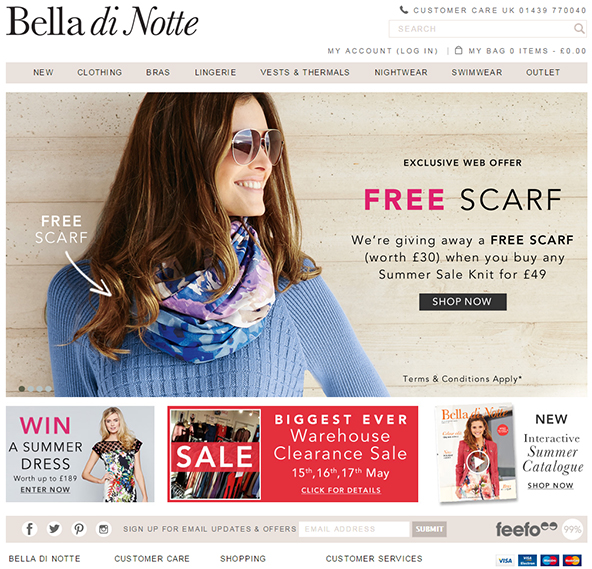Go to the Outlet section
Screen dimensions: 592x569
coord(543,72)
